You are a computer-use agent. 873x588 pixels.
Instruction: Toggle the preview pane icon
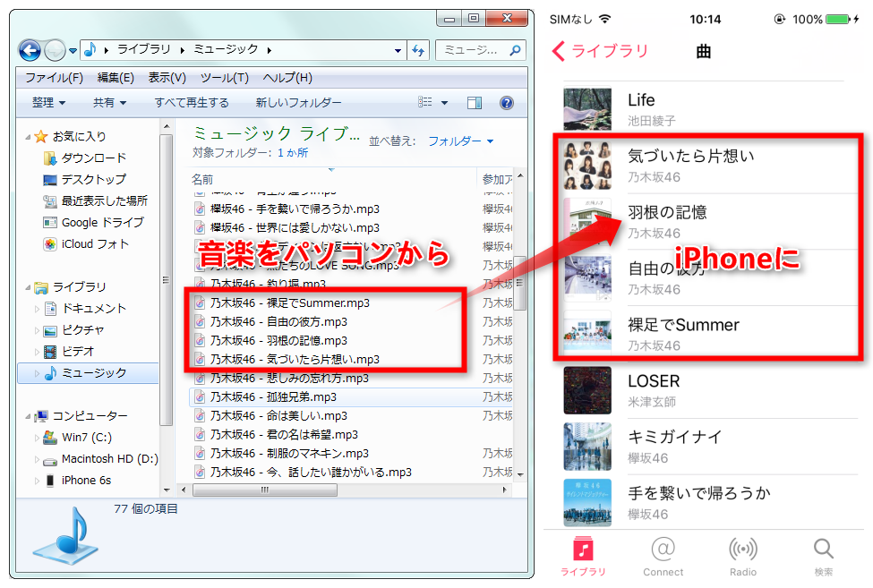[475, 103]
